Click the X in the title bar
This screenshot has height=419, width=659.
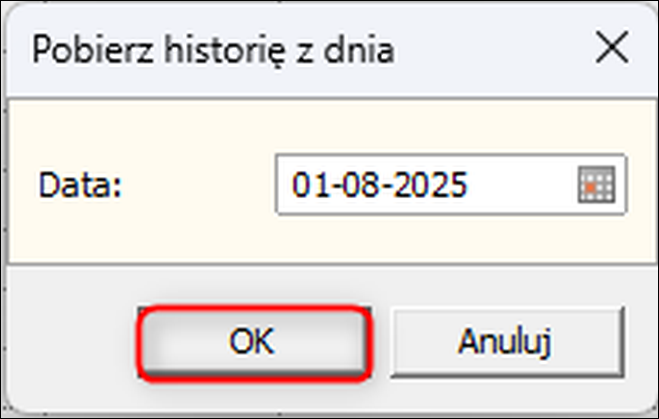pyautogui.click(x=610, y=48)
